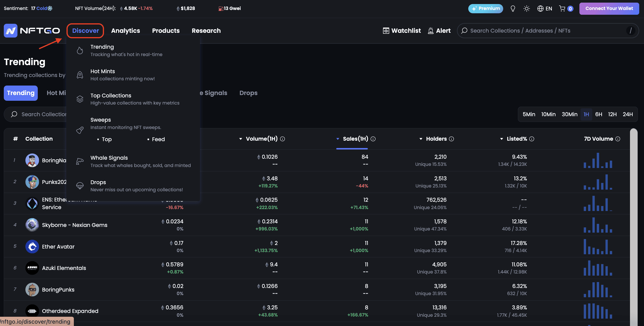Screen dimensions: 644x326
Task: Open BoringPunks collection avatar
Action: [x=32, y=289]
